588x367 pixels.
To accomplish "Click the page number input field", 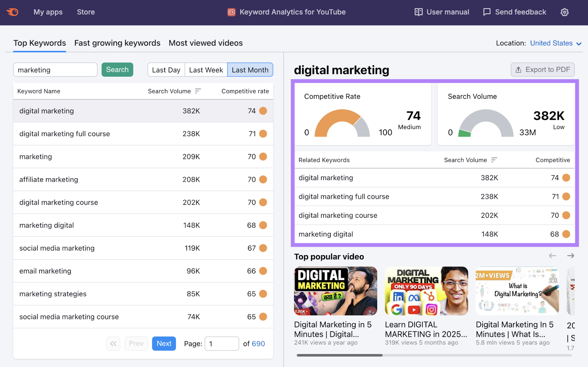I will (x=222, y=343).
